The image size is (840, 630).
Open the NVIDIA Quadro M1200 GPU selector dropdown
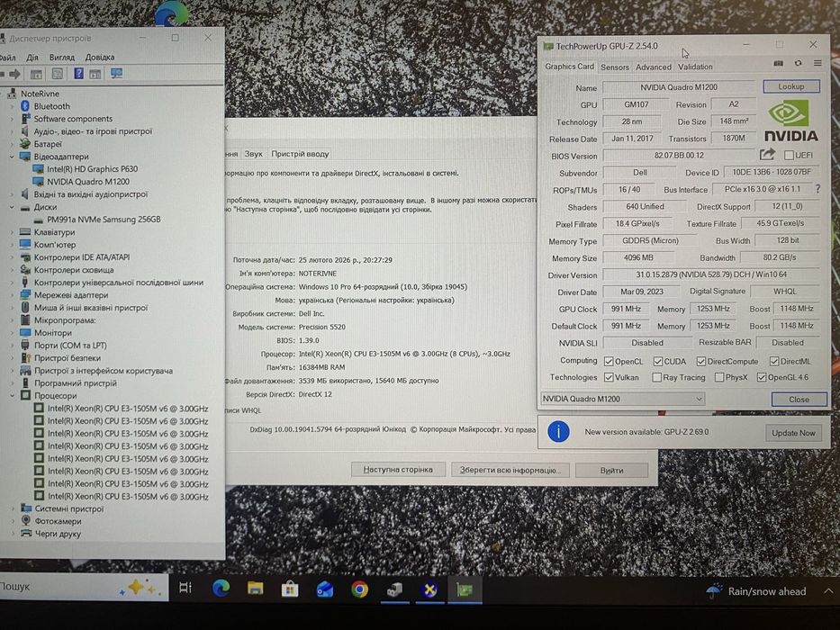click(622, 399)
